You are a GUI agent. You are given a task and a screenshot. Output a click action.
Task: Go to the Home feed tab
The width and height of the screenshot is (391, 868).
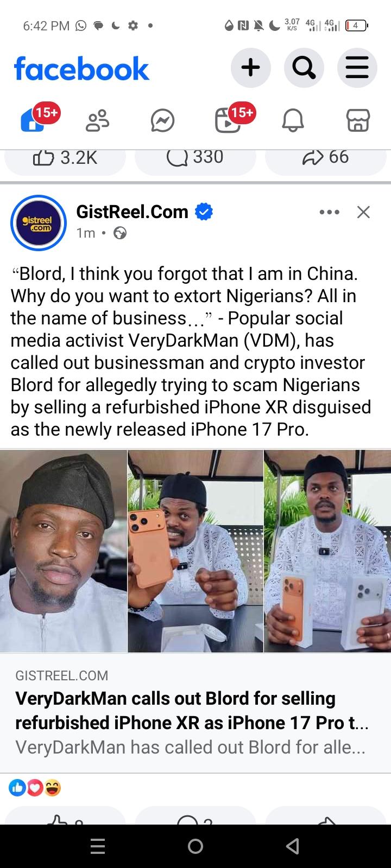[34, 120]
